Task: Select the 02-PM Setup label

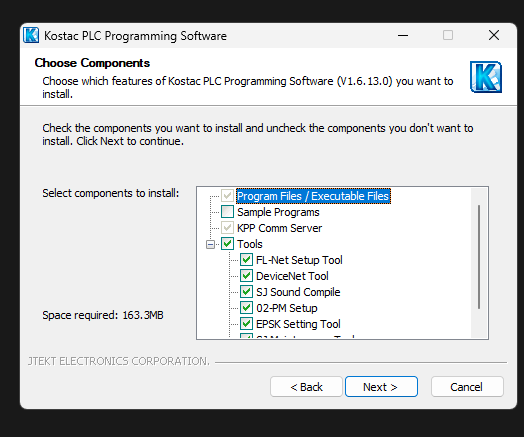Action: click(287, 308)
